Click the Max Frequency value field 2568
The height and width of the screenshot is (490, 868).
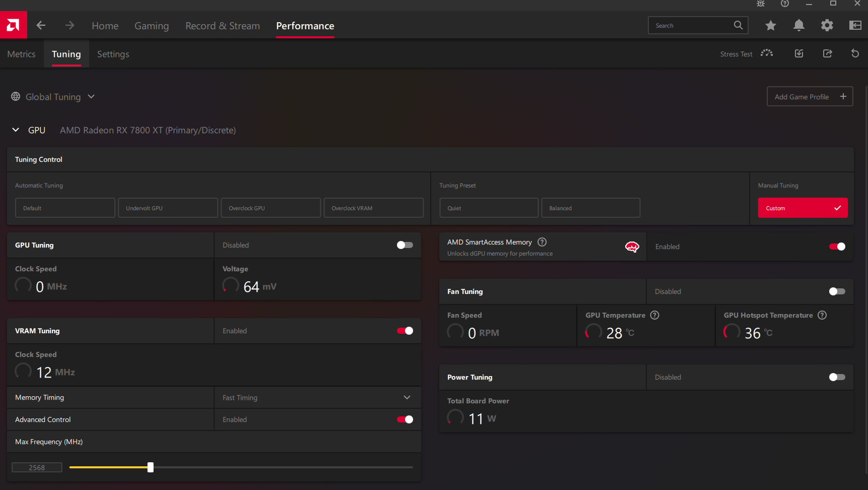[x=37, y=467]
